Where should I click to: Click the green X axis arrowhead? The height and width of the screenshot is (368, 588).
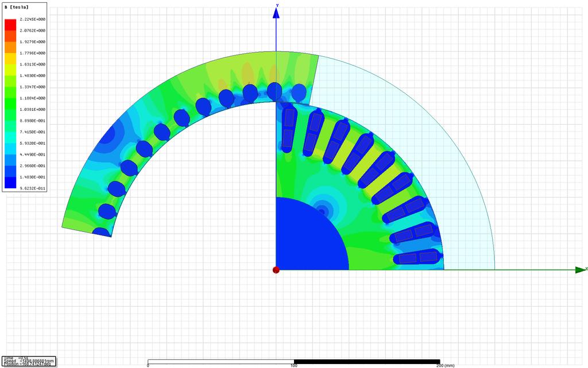pos(581,269)
